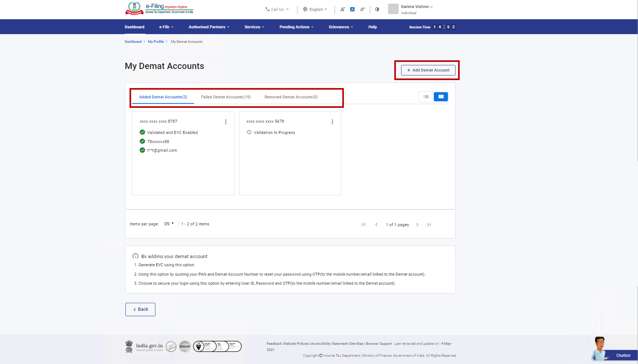Click My Profile breadcrumb link

(x=156, y=41)
